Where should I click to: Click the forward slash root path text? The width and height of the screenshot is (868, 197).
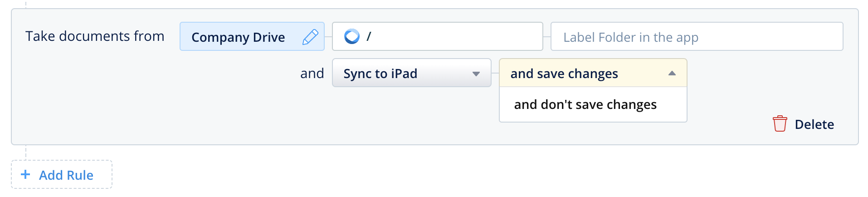point(369,36)
